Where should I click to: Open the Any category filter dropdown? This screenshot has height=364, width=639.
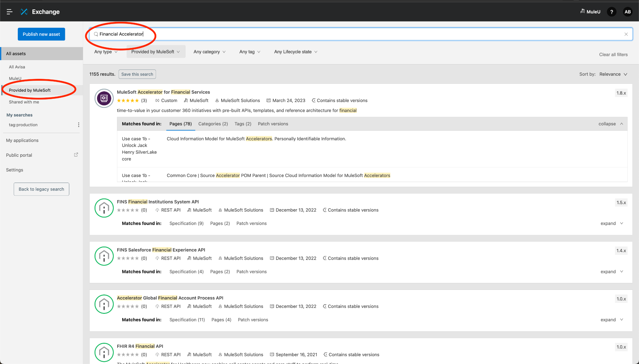click(x=209, y=52)
